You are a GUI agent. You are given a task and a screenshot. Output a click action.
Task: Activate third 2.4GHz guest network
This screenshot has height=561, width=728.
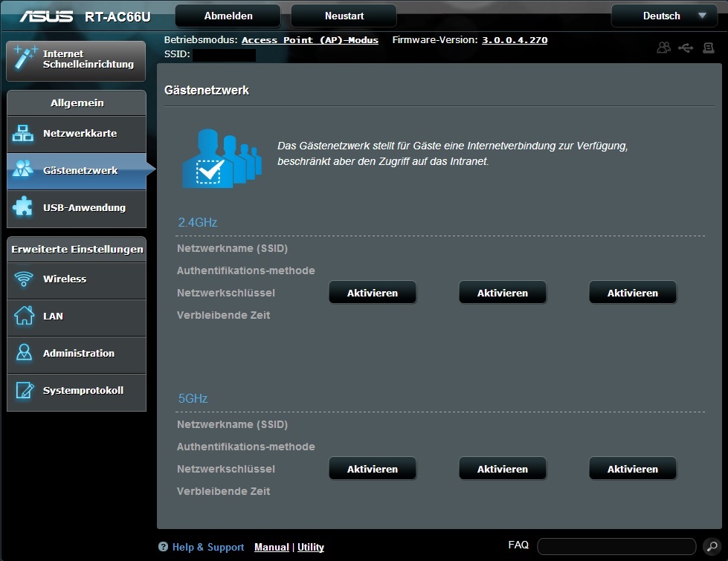tap(632, 292)
